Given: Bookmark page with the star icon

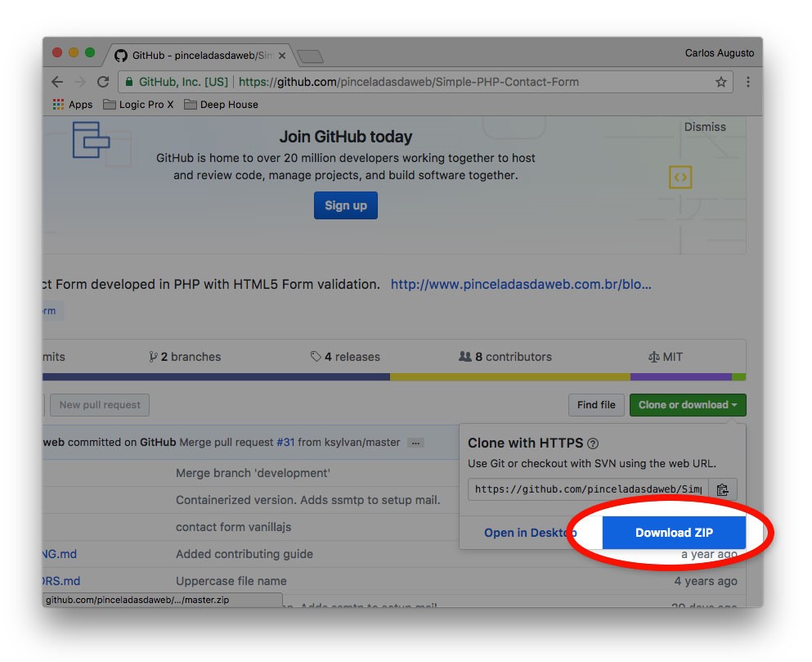Looking at the screenshot, I should click(x=720, y=82).
